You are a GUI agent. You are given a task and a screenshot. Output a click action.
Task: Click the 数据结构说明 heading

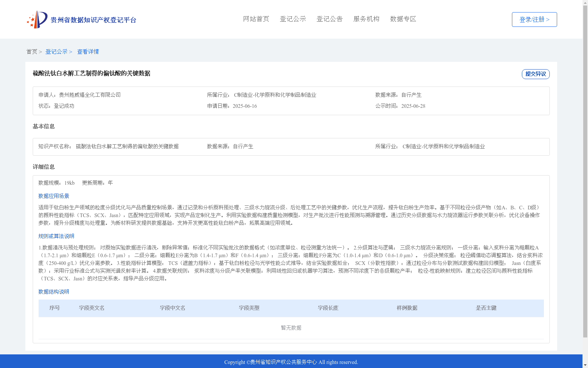pos(54,292)
